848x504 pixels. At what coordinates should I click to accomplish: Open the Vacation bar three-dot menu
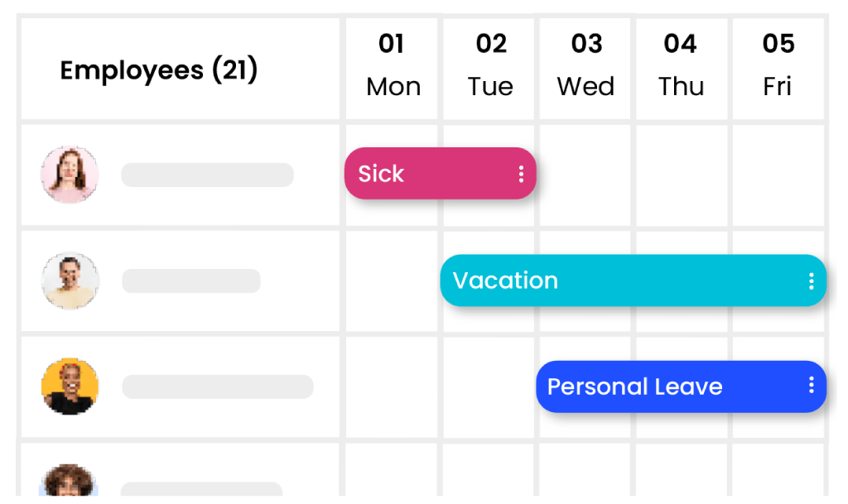[811, 281]
